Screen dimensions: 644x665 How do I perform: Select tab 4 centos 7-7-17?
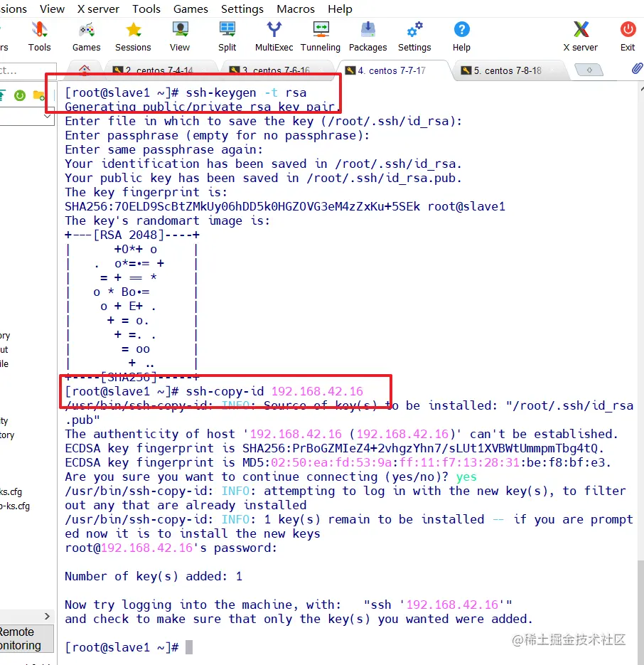(x=392, y=70)
